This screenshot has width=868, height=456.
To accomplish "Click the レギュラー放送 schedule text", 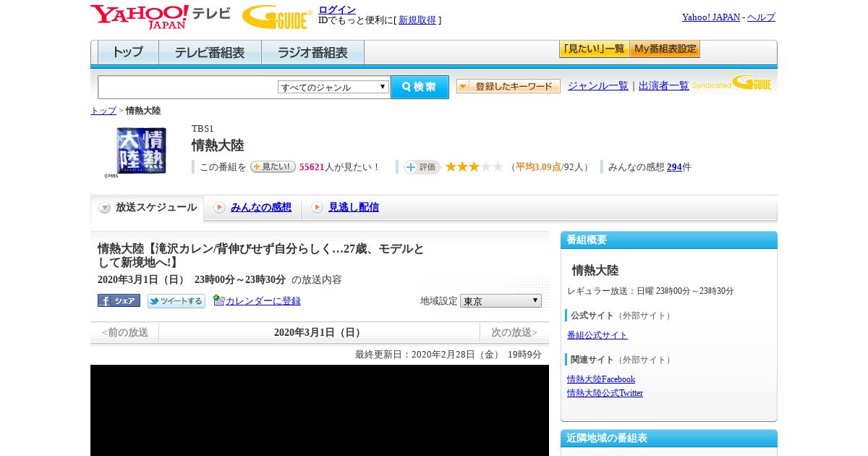I will coord(650,291).
